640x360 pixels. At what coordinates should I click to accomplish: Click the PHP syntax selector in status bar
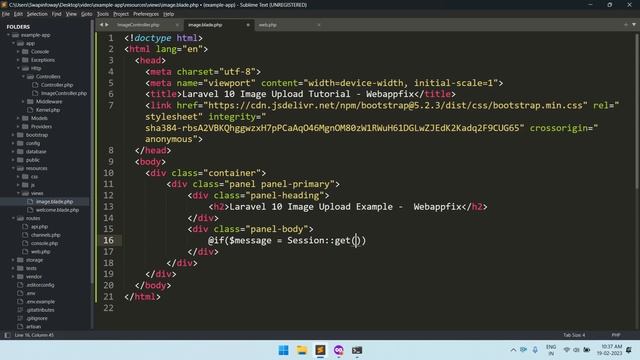click(x=616, y=335)
